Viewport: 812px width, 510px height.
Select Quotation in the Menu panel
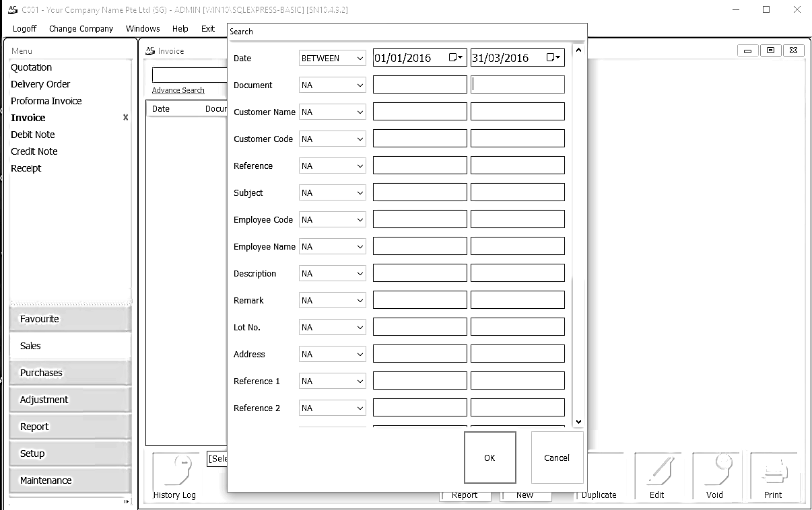click(31, 67)
